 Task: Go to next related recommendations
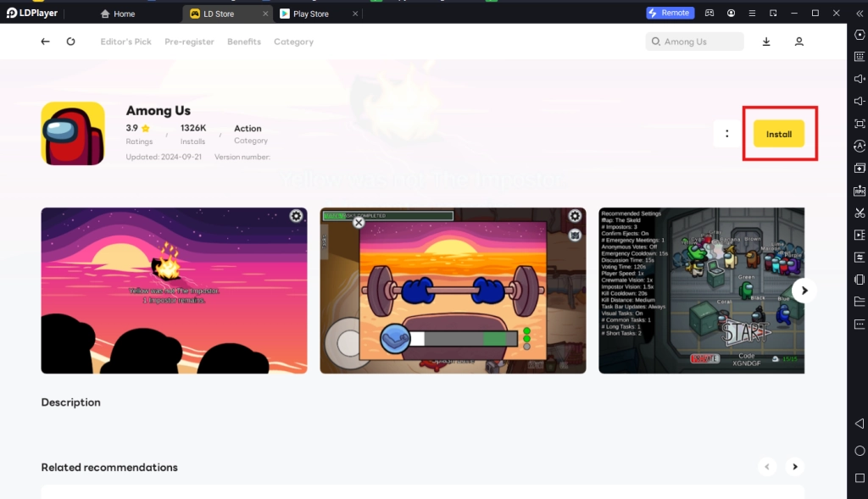pyautogui.click(x=795, y=467)
